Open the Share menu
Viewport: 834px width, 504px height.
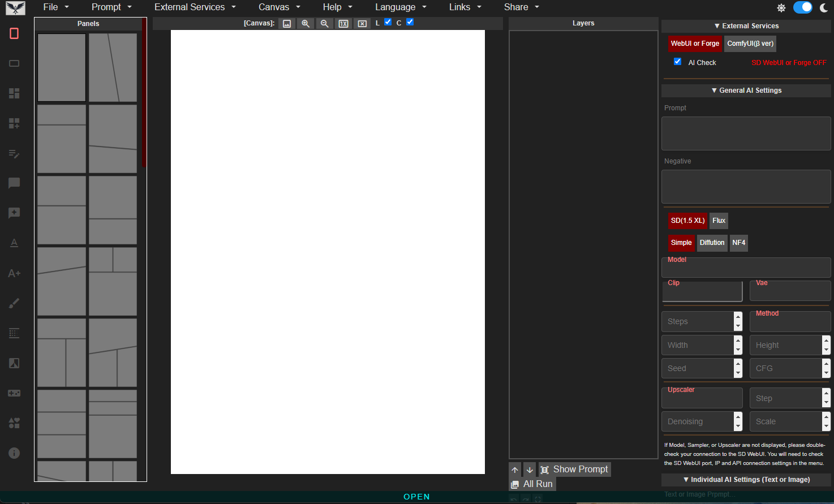(x=521, y=7)
